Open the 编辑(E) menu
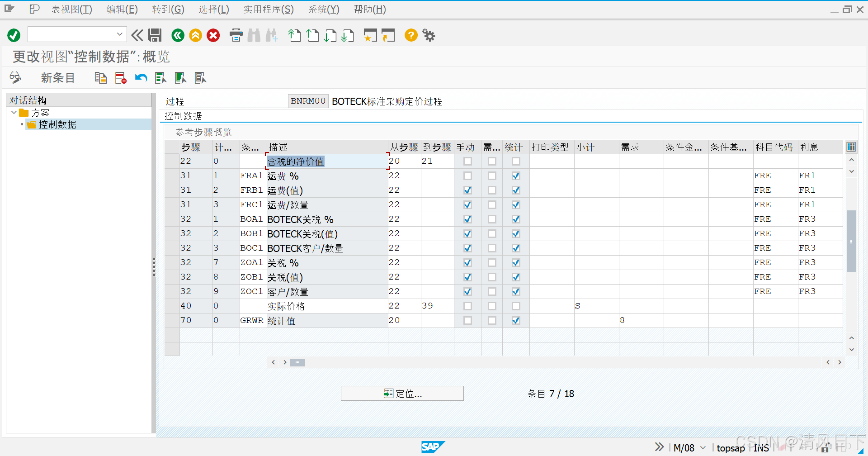The width and height of the screenshot is (868, 456). click(122, 9)
